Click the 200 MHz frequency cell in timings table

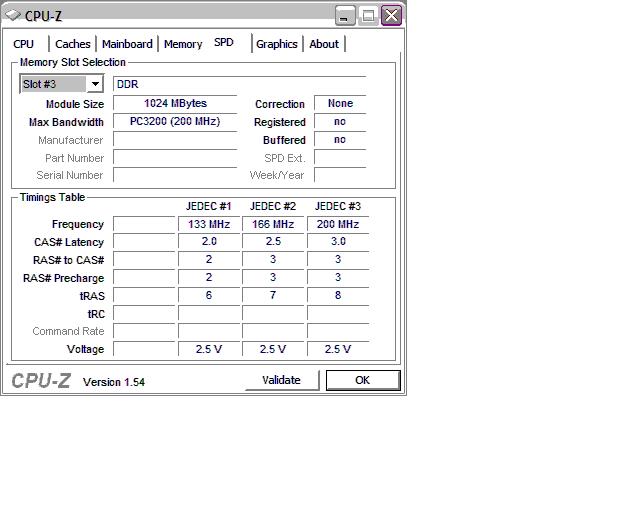tap(338, 224)
